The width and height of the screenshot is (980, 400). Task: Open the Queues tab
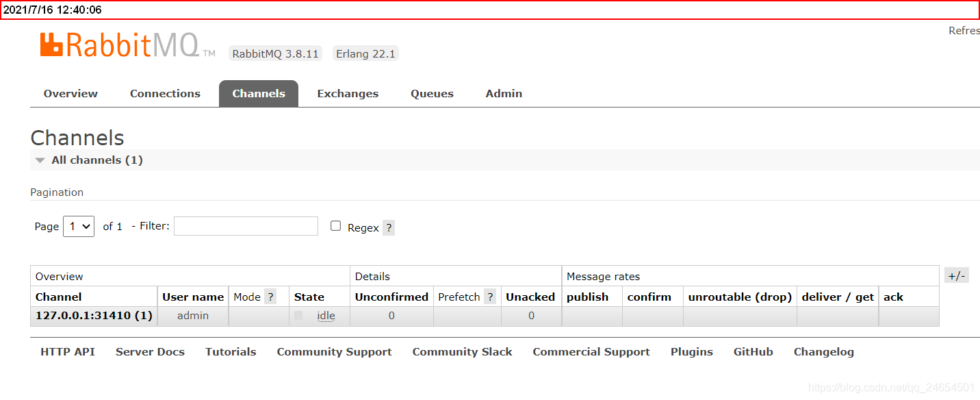(x=432, y=94)
